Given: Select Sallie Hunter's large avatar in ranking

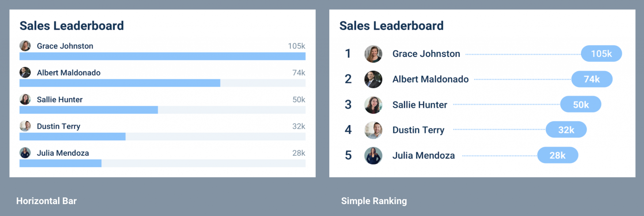Looking at the screenshot, I should point(373,105).
